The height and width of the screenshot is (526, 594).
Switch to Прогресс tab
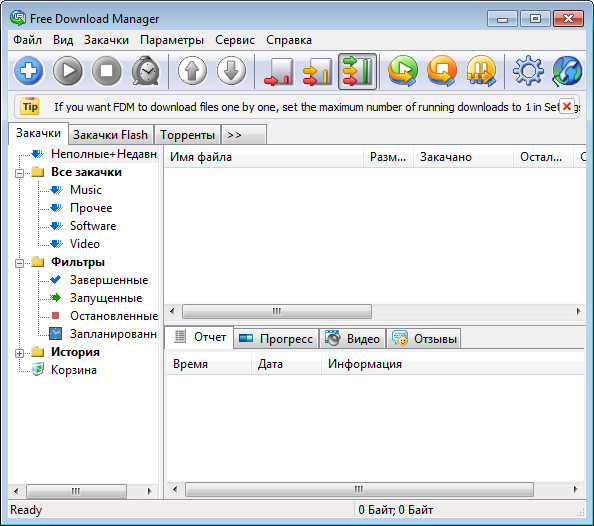click(277, 339)
